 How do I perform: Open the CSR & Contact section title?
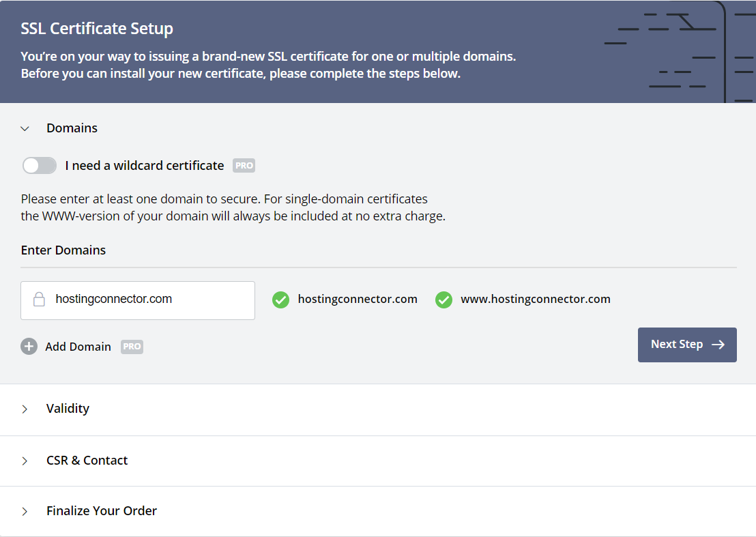pos(87,461)
